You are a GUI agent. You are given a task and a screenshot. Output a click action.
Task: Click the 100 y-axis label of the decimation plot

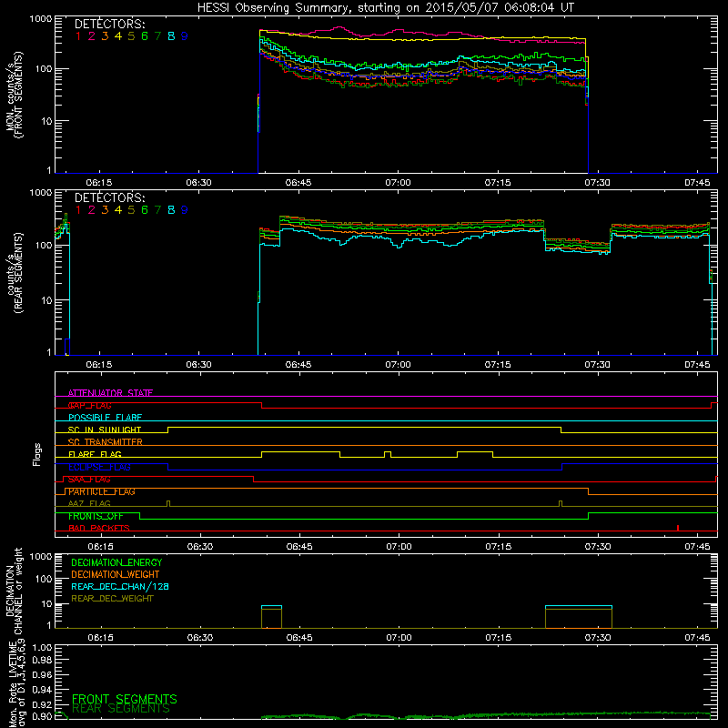coord(44,579)
